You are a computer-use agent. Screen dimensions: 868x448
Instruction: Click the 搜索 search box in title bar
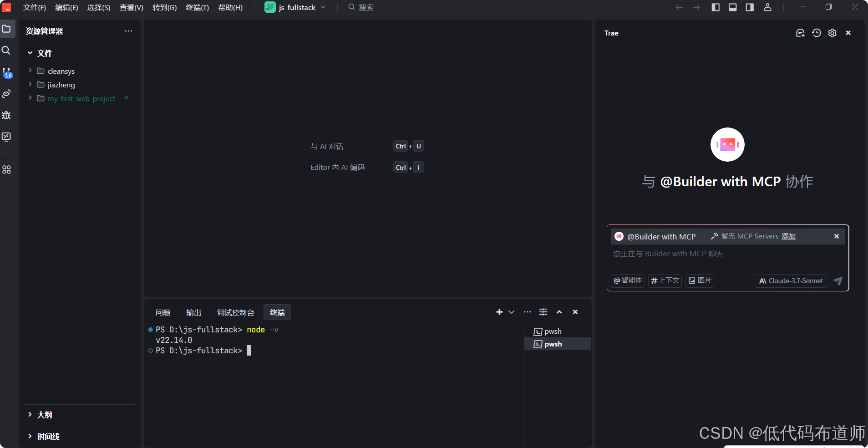361,7
